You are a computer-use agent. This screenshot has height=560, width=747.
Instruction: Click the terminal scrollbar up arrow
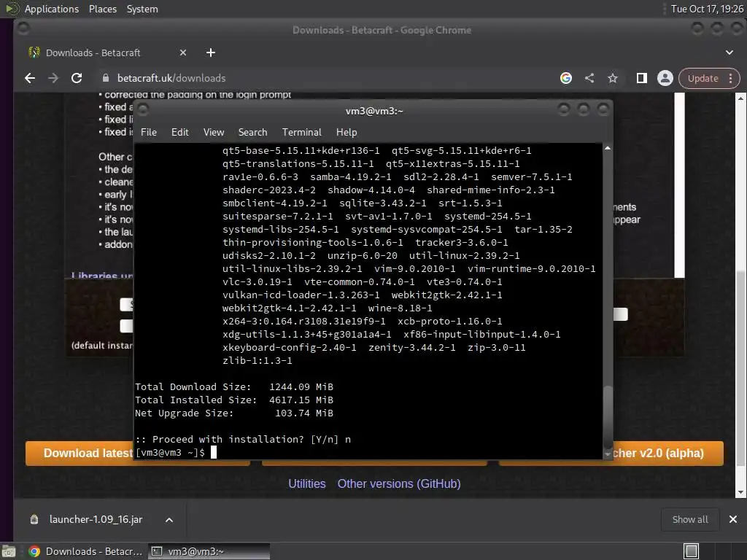[608, 148]
